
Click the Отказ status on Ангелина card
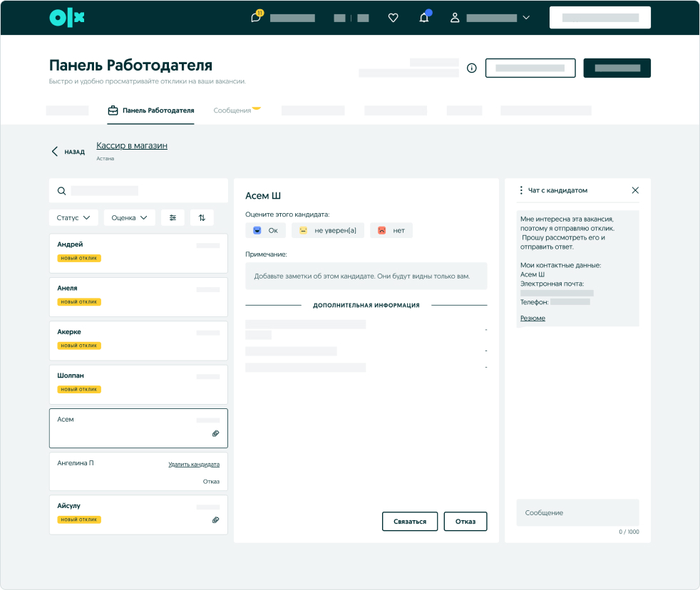211,482
